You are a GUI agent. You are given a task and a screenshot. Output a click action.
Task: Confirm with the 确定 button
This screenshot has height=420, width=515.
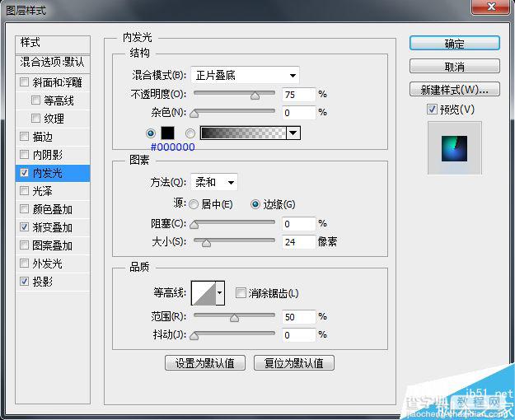click(x=455, y=44)
